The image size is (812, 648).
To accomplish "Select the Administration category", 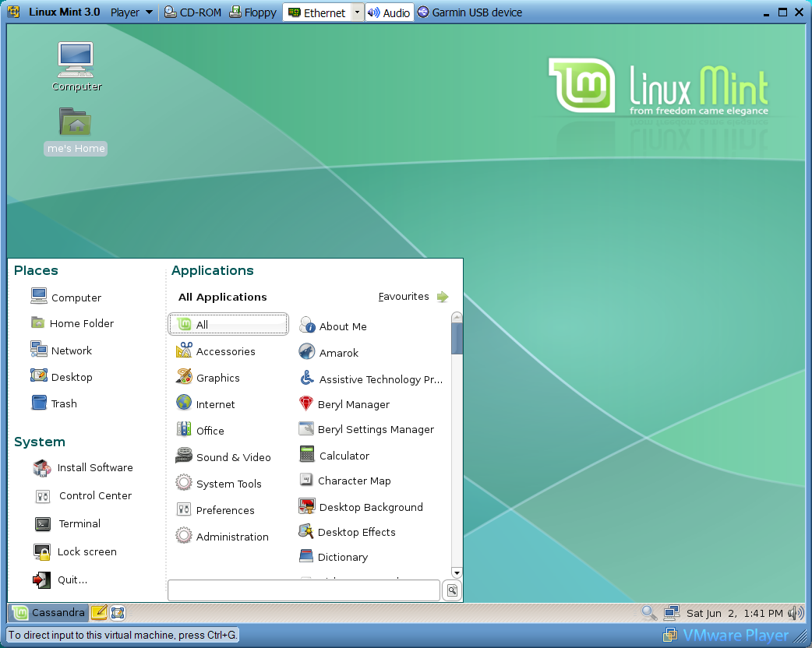I will [221, 536].
